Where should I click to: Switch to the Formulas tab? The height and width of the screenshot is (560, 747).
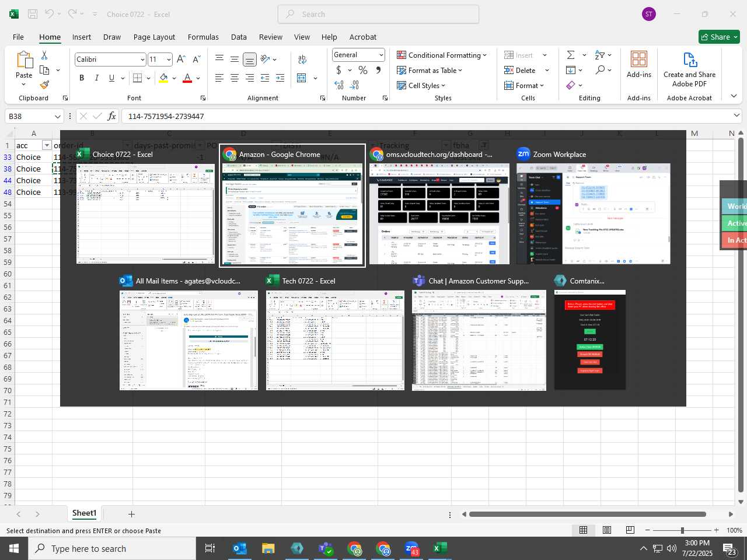(x=203, y=37)
